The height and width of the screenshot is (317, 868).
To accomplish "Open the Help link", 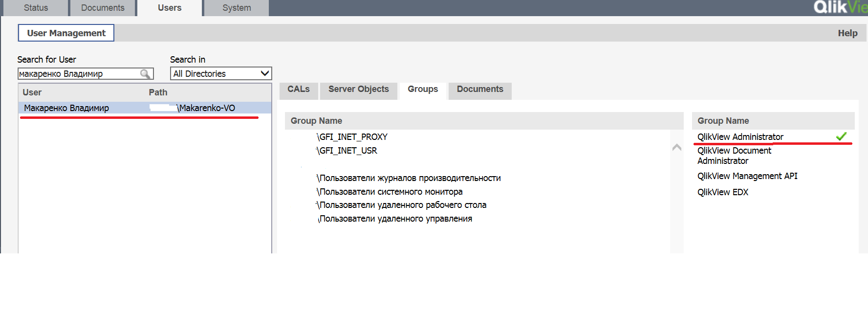I will pyautogui.click(x=847, y=33).
